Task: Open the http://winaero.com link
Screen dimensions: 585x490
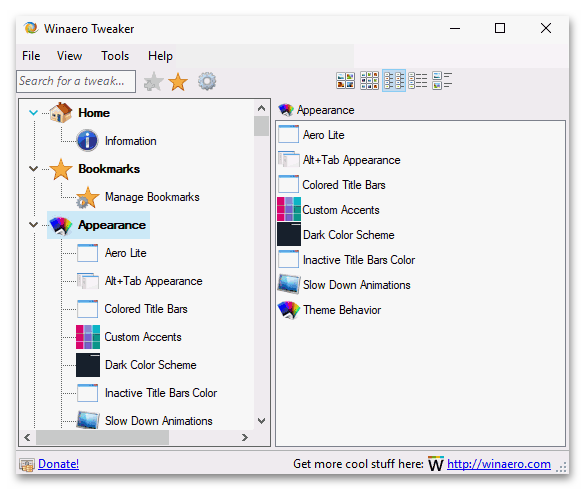Action: [x=498, y=464]
